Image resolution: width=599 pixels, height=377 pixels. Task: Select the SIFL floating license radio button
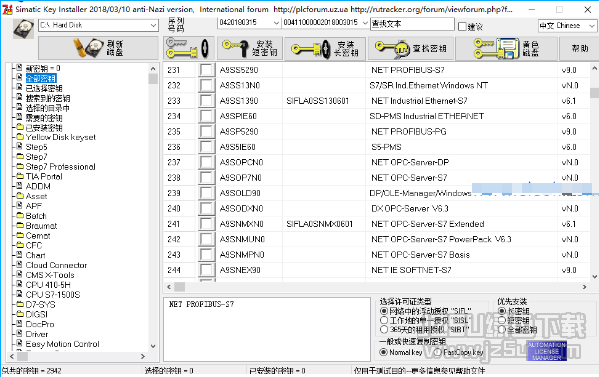pos(384,311)
